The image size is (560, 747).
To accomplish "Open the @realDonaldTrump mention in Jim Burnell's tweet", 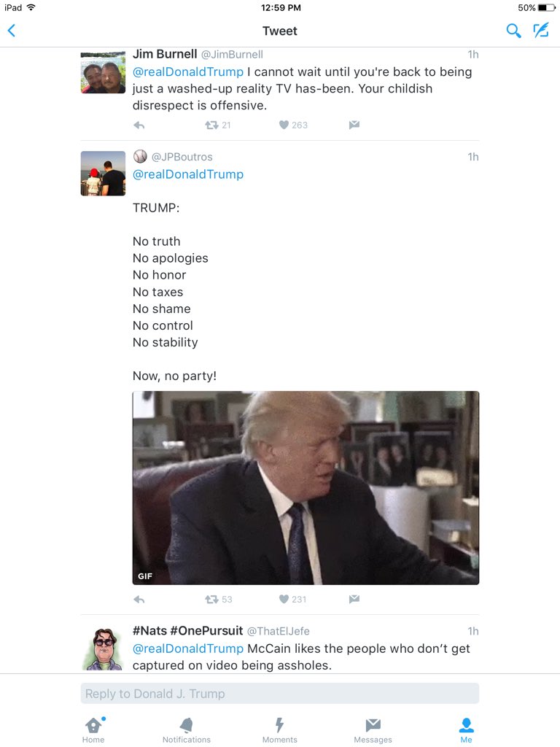I will 188,72.
